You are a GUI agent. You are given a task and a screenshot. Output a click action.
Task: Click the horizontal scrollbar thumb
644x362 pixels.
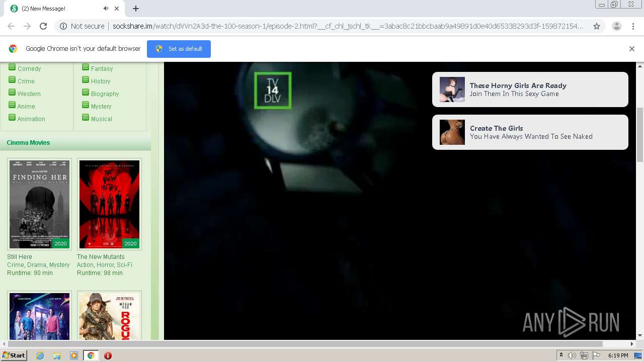coord(305,344)
